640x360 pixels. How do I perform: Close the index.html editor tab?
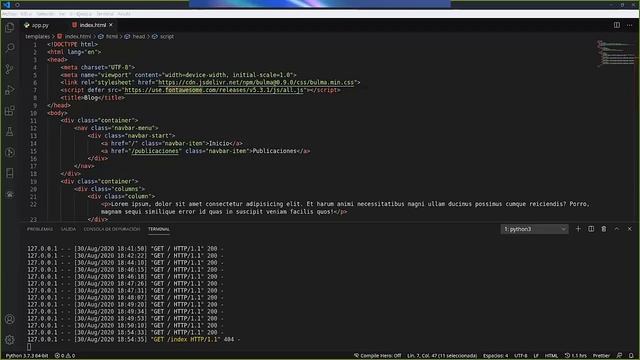[111, 25]
